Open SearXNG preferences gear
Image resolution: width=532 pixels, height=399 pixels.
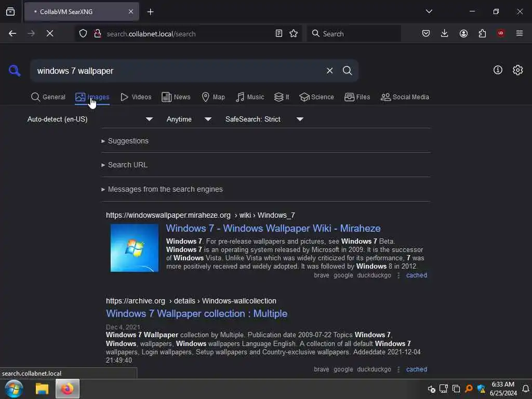[x=517, y=70]
